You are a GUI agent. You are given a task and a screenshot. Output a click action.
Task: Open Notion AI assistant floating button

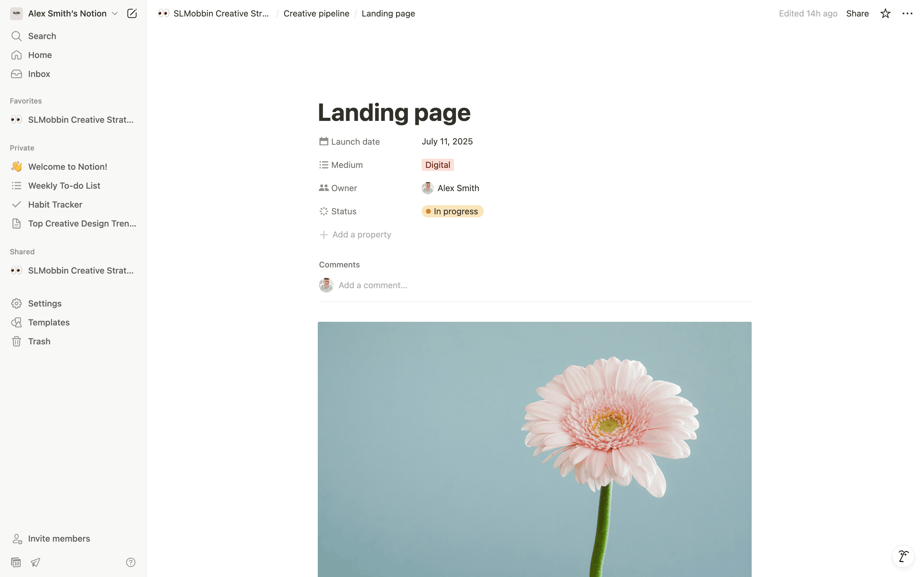903,556
